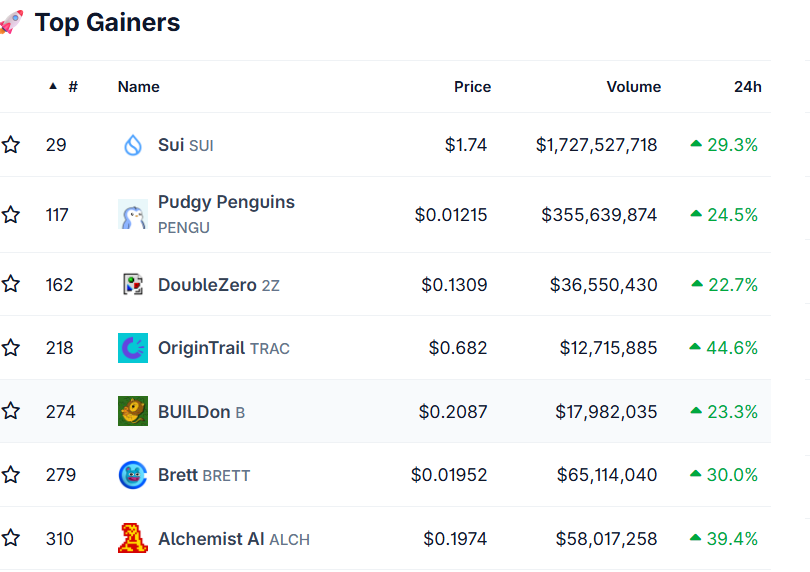Select the OriginTrail teal logo
Image resolution: width=810 pixels, height=572 pixels.
133,348
